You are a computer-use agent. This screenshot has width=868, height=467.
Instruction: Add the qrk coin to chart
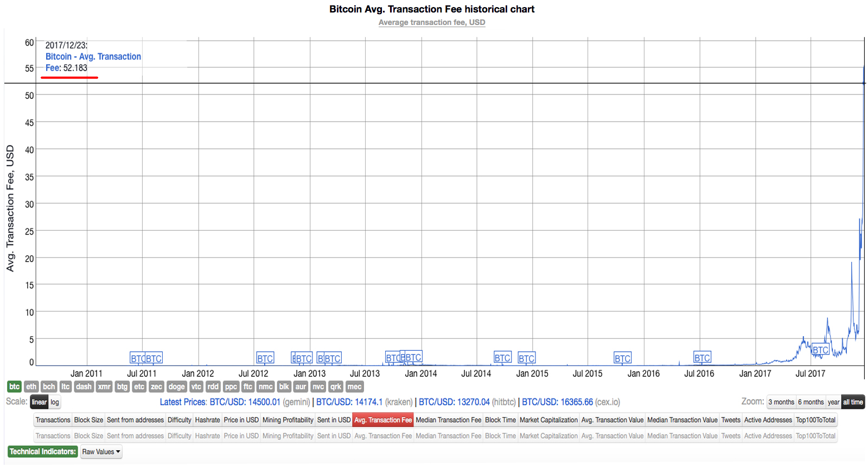coord(336,387)
